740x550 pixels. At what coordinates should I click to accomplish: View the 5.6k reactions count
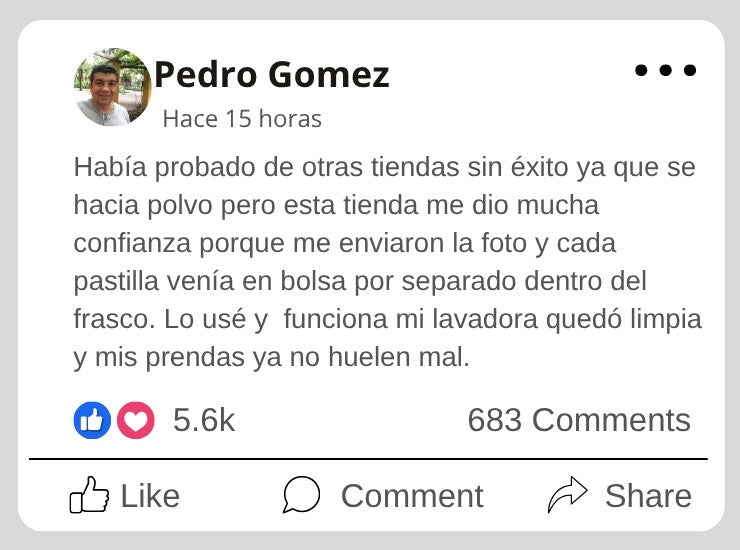tap(204, 421)
